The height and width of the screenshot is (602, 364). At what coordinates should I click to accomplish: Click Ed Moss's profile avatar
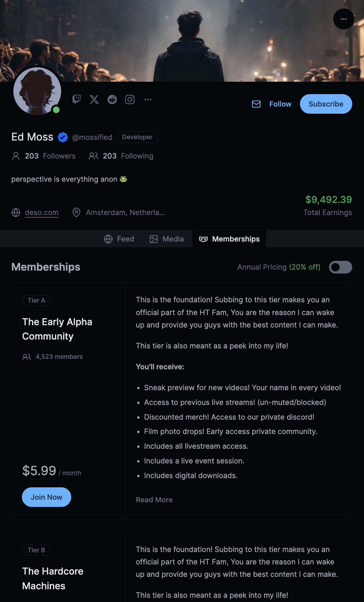37,91
